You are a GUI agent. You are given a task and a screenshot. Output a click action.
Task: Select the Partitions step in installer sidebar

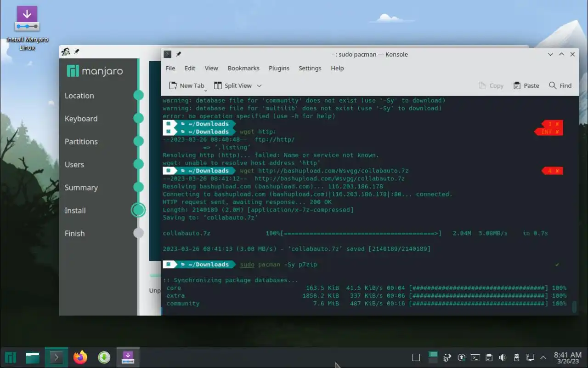coord(81,142)
